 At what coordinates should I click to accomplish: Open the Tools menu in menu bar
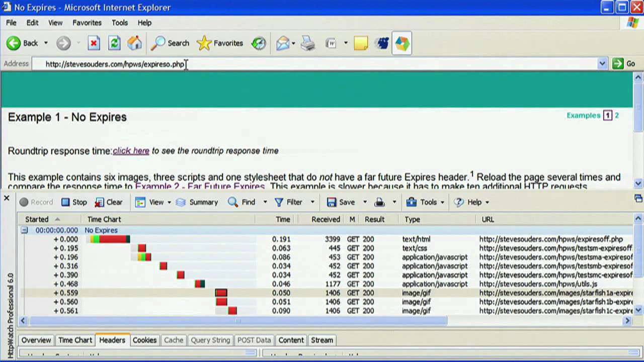pyautogui.click(x=120, y=23)
